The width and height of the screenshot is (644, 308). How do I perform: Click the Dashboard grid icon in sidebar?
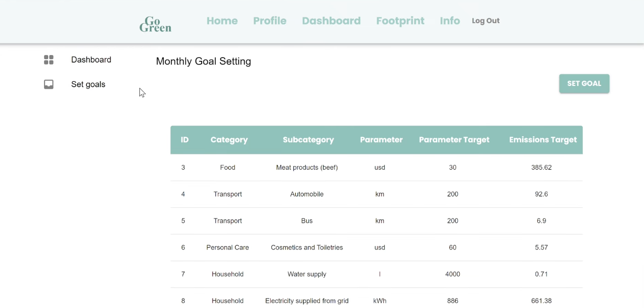click(49, 60)
